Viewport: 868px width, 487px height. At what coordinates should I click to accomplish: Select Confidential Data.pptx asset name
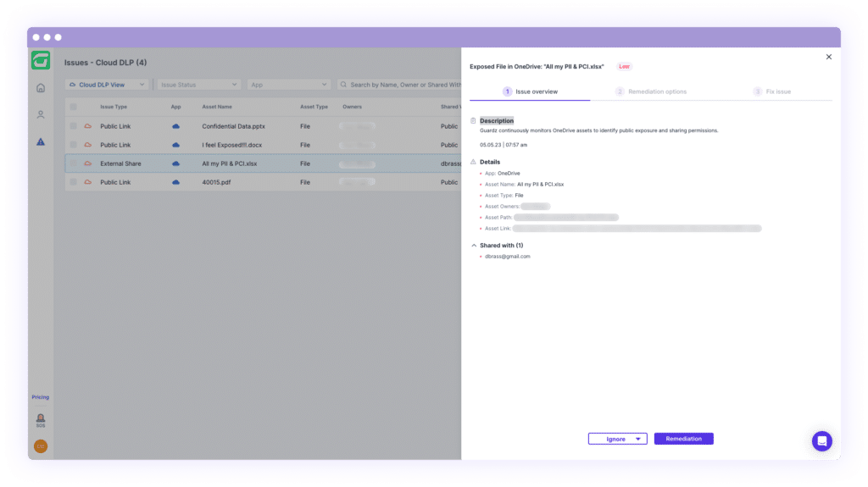point(234,126)
